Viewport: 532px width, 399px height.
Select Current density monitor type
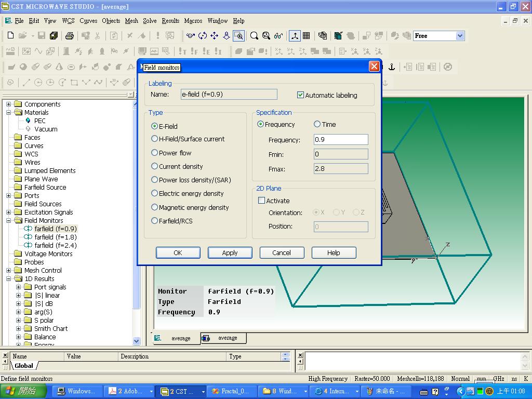point(154,166)
